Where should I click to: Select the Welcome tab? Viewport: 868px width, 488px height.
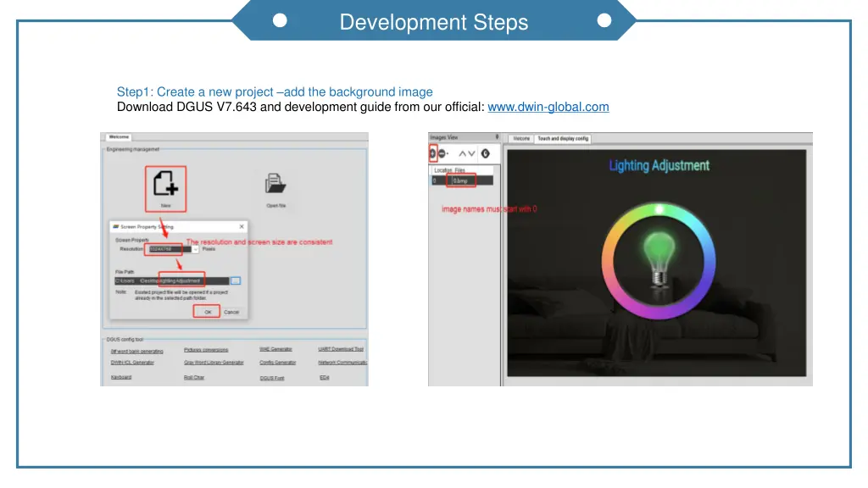(x=521, y=139)
